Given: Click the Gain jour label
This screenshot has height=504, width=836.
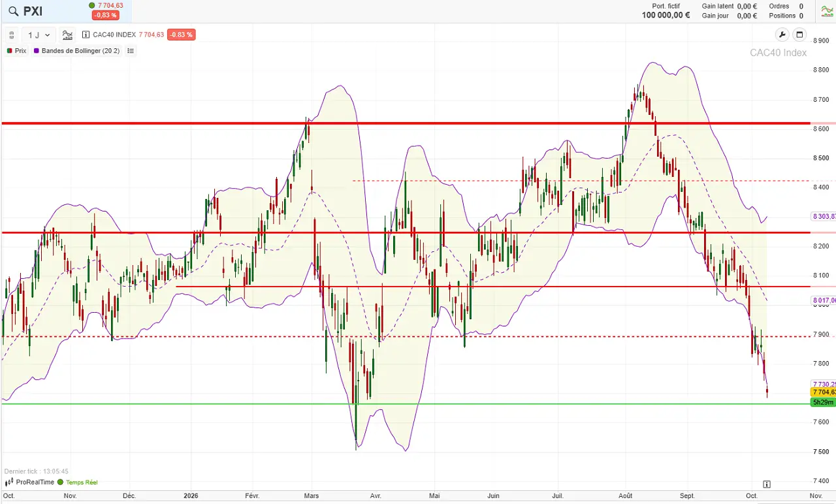Looking at the screenshot, I should 715,16.
